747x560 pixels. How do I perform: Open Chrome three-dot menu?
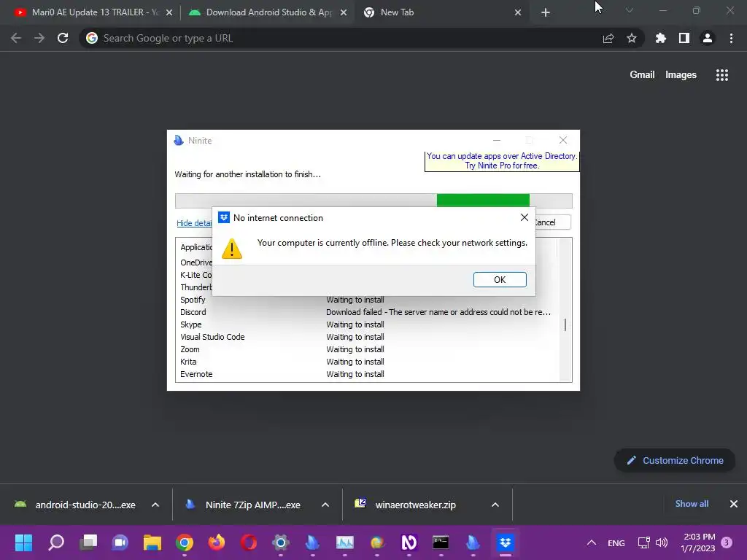[x=731, y=38]
